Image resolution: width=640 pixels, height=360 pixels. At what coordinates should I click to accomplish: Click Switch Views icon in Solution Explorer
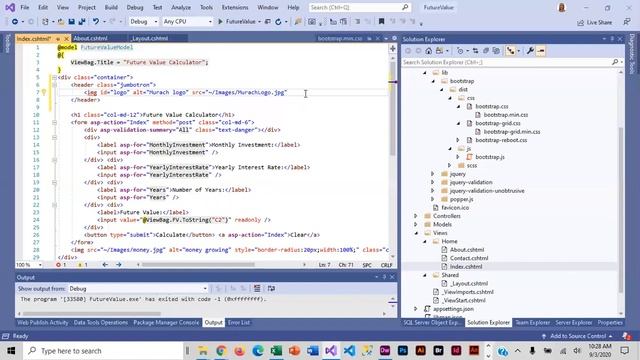[x=440, y=51]
